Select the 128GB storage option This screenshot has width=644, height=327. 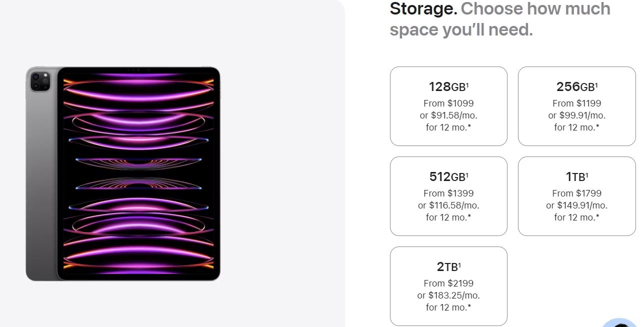point(448,106)
